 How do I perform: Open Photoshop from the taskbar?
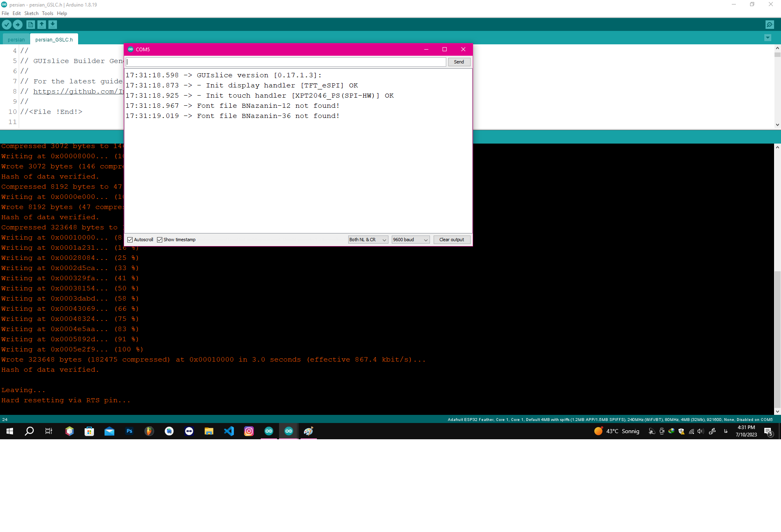[129, 431]
